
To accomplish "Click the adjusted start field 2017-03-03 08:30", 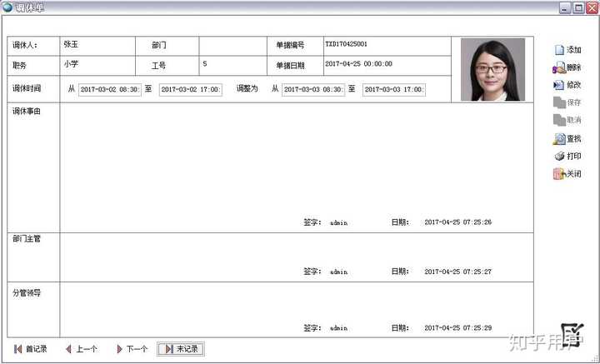I will [313, 90].
